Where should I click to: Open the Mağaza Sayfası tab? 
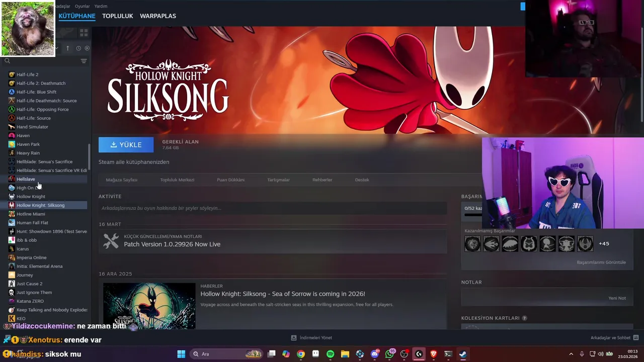[x=121, y=179]
